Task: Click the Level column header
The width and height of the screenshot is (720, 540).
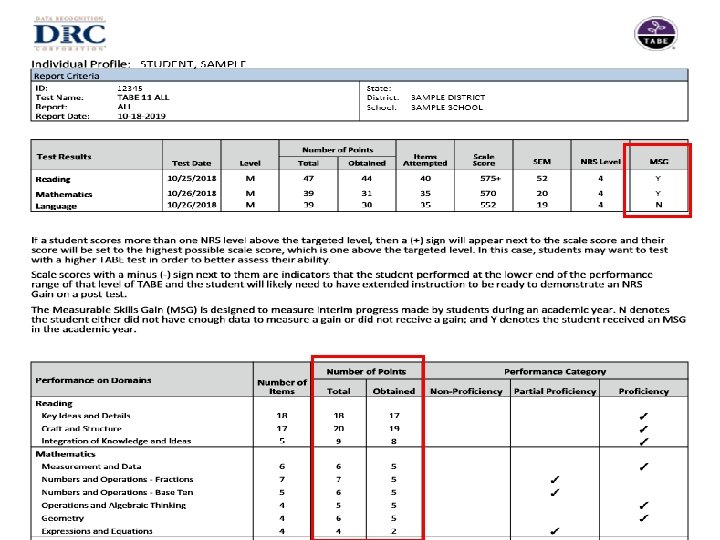Action: [x=250, y=163]
